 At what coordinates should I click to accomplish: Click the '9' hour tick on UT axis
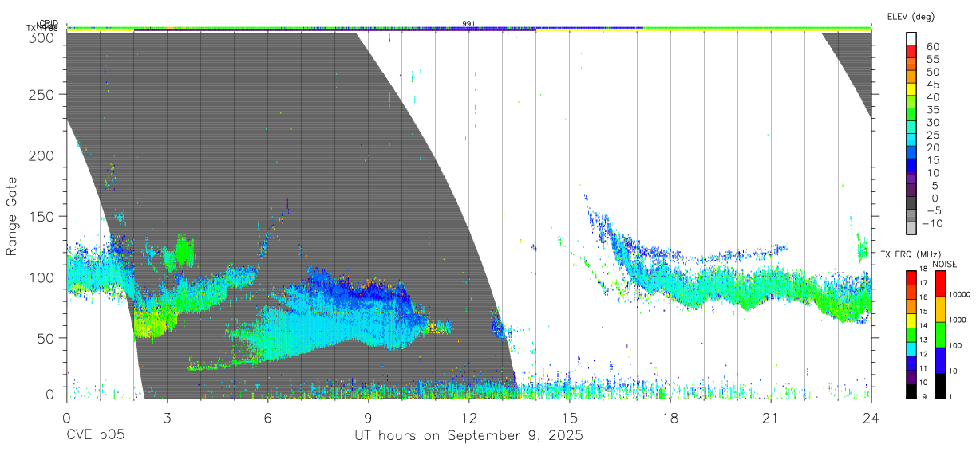pos(368,418)
